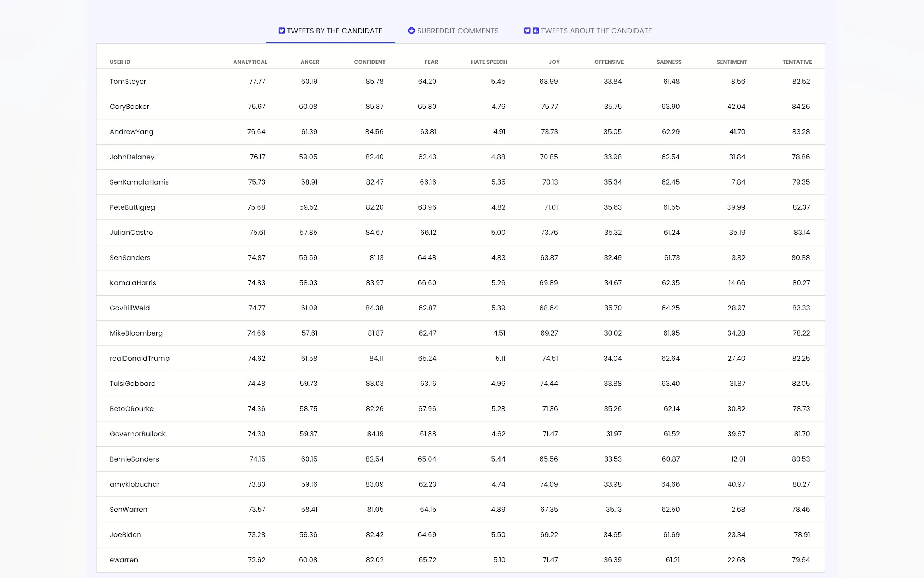Click the Sentiment column header
This screenshot has height=578, width=924.
(731, 62)
